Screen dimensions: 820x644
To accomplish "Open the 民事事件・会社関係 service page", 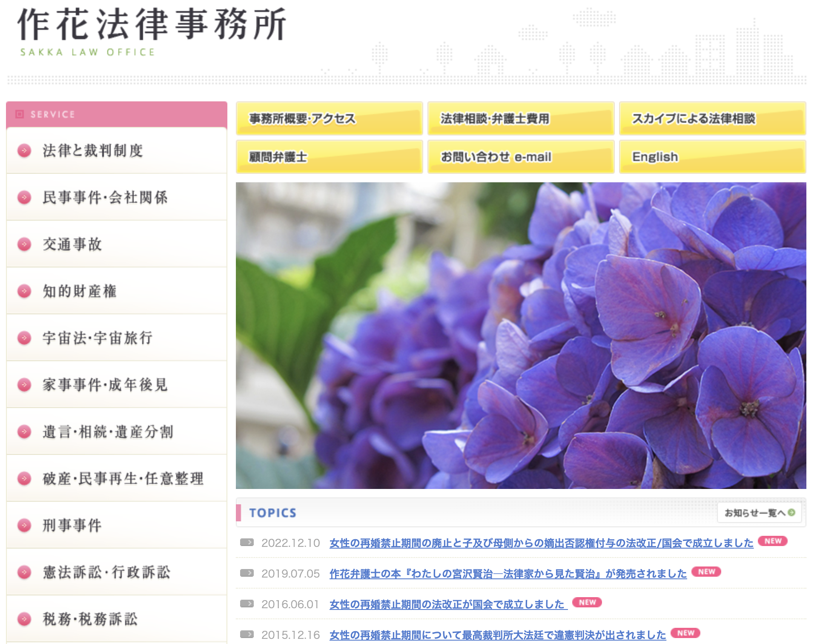I will click(117, 197).
